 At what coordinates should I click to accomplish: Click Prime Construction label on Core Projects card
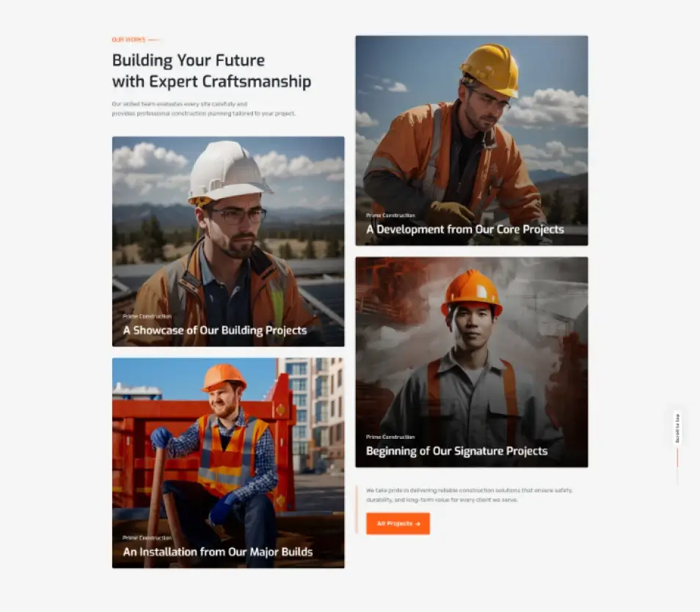[390, 215]
